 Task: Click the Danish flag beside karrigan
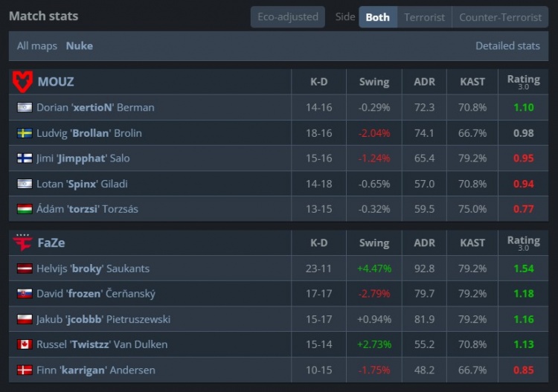click(x=25, y=370)
